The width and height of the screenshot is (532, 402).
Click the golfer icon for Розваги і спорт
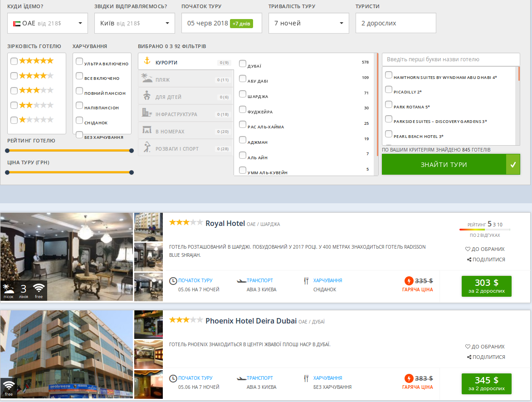pyautogui.click(x=146, y=148)
